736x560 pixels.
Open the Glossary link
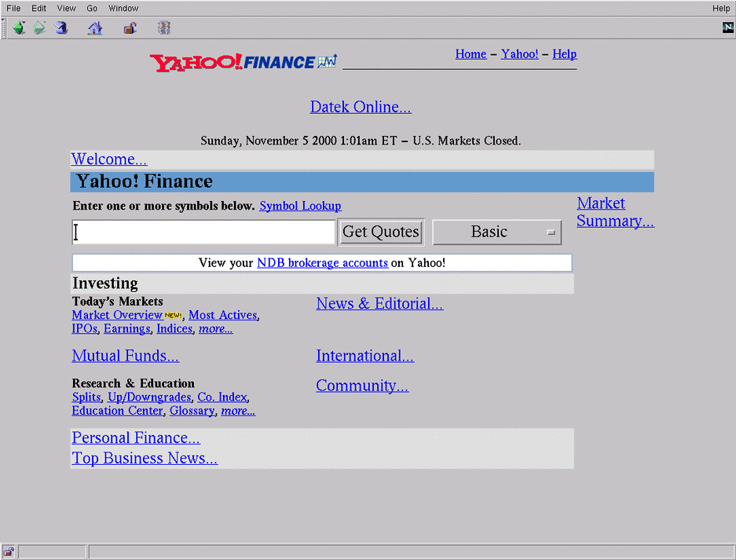tap(192, 411)
